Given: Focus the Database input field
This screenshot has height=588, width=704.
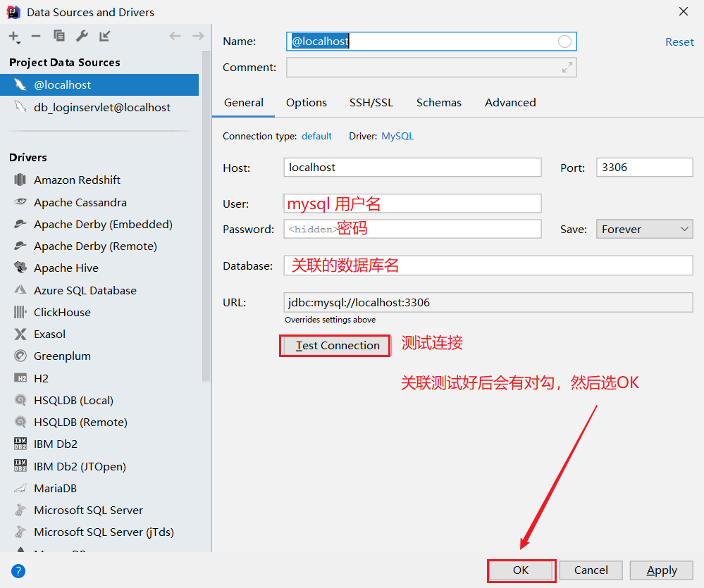Looking at the screenshot, I should pyautogui.click(x=488, y=265).
